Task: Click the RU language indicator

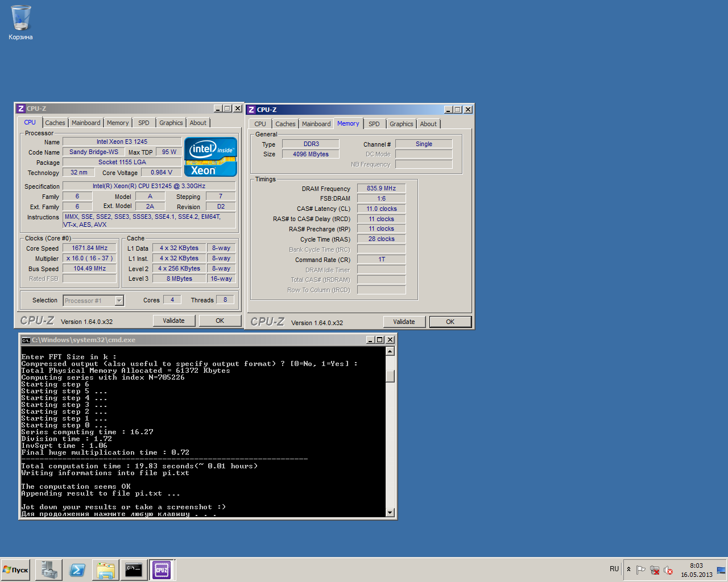Action: point(614,569)
